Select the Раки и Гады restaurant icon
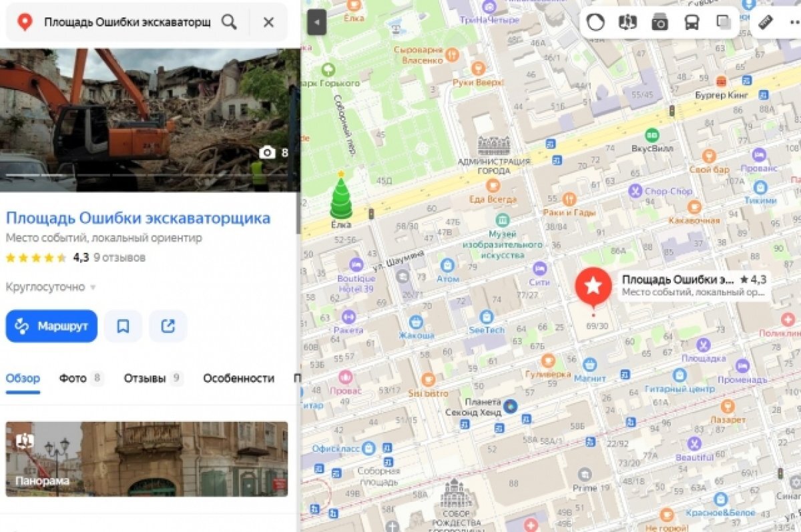 point(569,198)
